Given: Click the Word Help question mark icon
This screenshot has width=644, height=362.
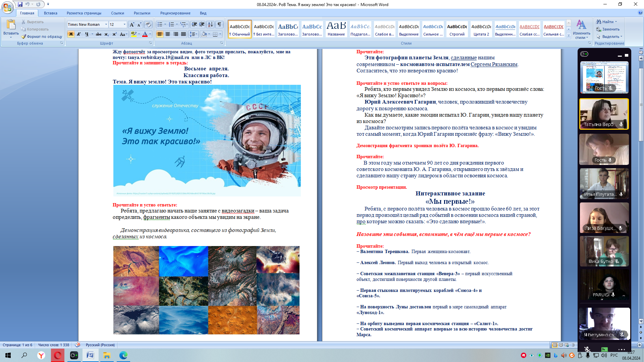Looking at the screenshot, I should pos(640,13).
